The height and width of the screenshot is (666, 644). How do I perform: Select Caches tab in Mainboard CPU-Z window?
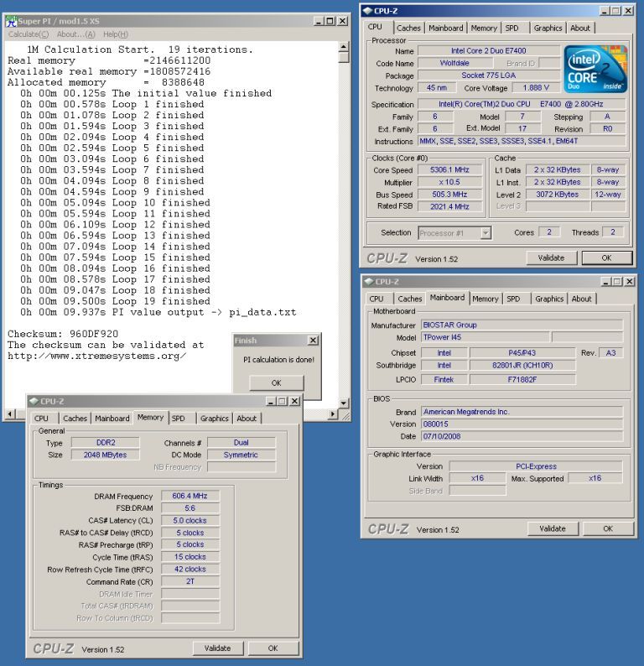[x=410, y=299]
